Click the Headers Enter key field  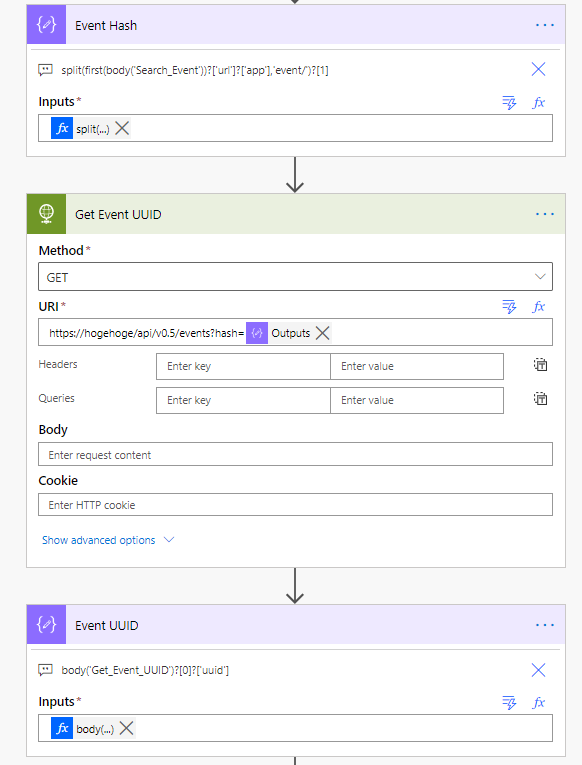point(243,366)
